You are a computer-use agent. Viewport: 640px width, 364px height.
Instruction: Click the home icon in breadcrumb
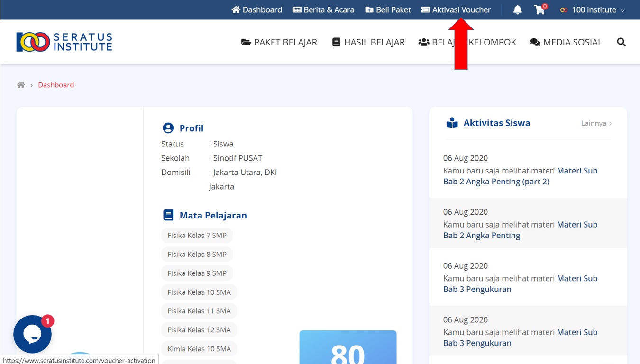[21, 85]
